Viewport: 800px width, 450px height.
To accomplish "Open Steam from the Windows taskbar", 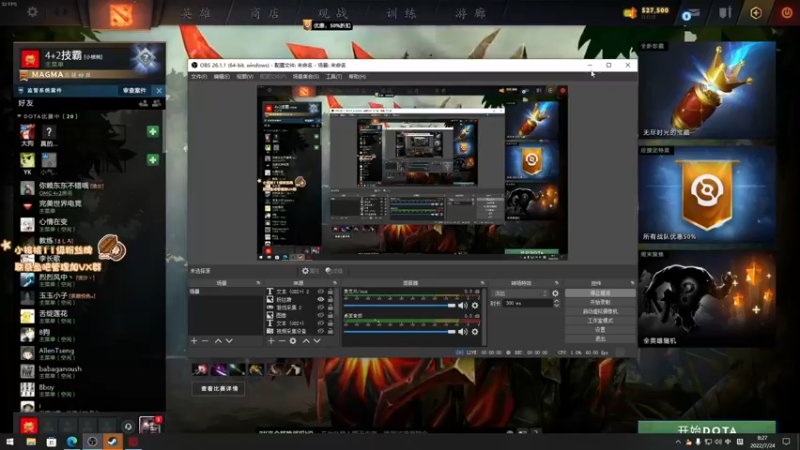I will coord(112,441).
